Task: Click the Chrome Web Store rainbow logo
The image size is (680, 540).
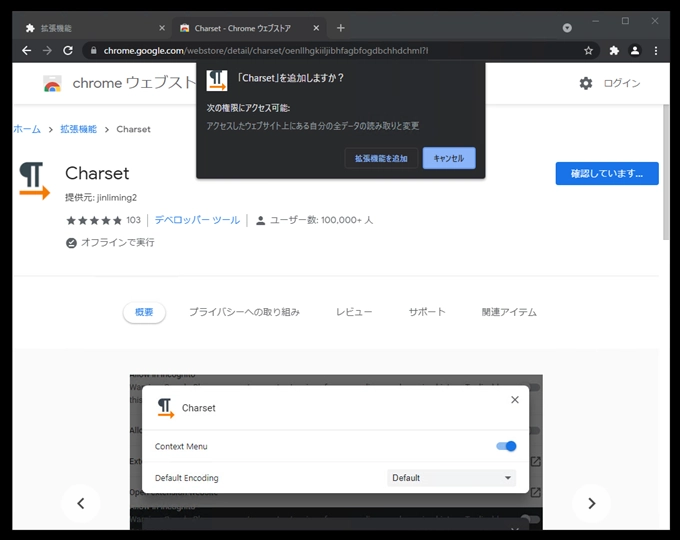Action: coord(52,83)
